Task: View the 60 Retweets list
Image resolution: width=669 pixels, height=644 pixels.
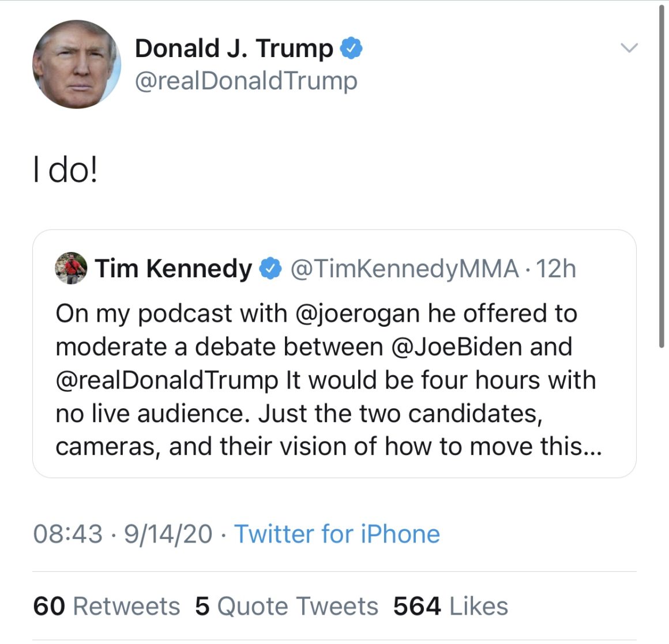Action: click(x=106, y=607)
